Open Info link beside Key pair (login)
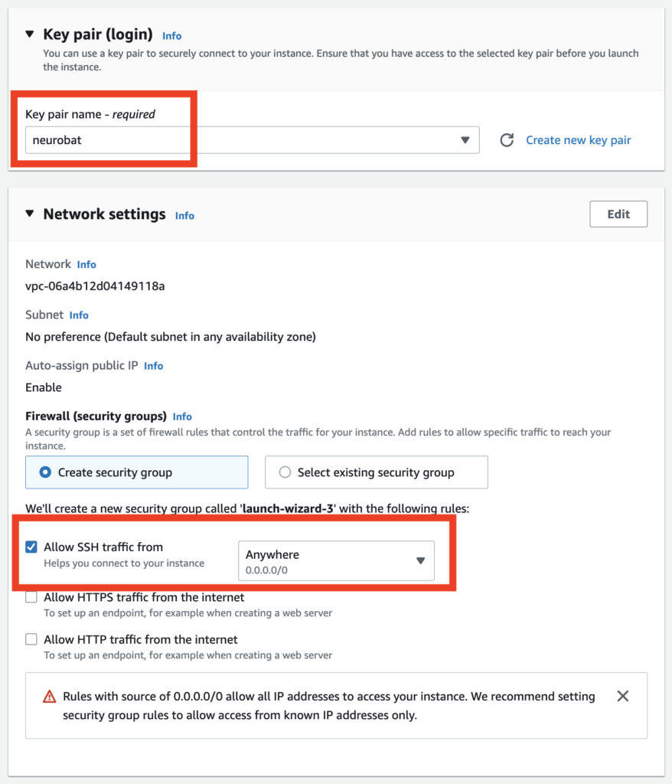 (172, 36)
